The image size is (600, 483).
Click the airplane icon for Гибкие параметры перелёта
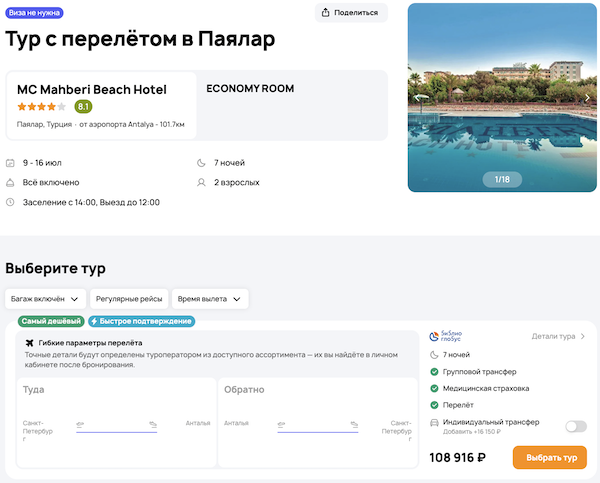click(29, 343)
